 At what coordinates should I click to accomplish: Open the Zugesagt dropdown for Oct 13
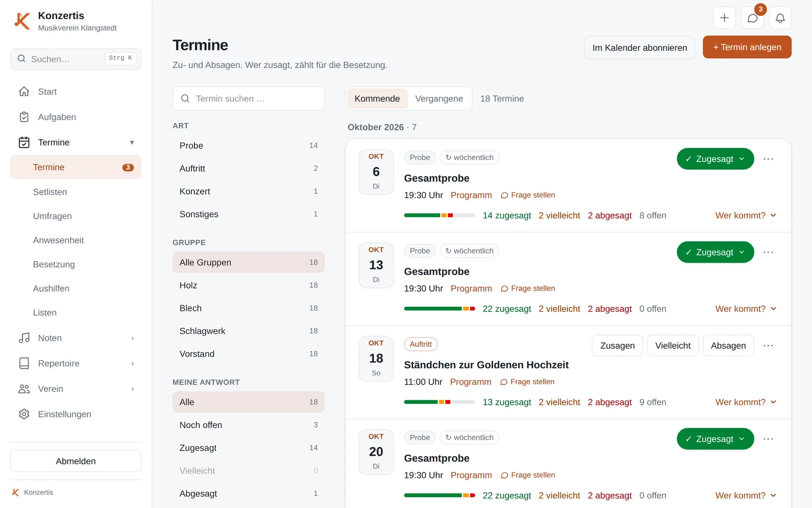pyautogui.click(x=715, y=252)
